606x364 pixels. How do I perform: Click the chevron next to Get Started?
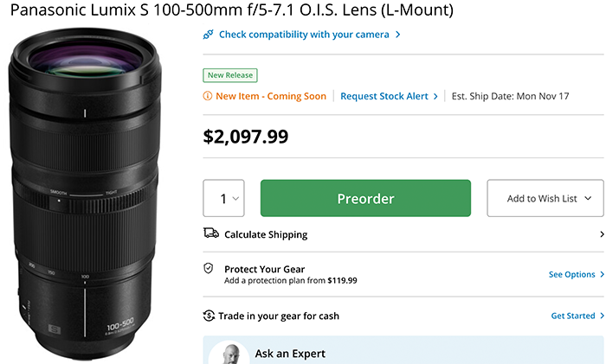tap(602, 316)
